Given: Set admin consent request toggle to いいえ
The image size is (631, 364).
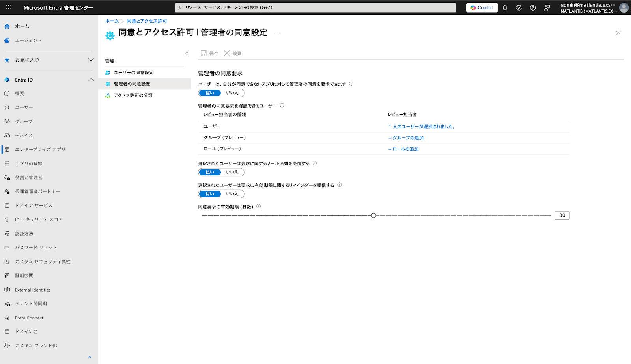Looking at the screenshot, I should coord(232,93).
